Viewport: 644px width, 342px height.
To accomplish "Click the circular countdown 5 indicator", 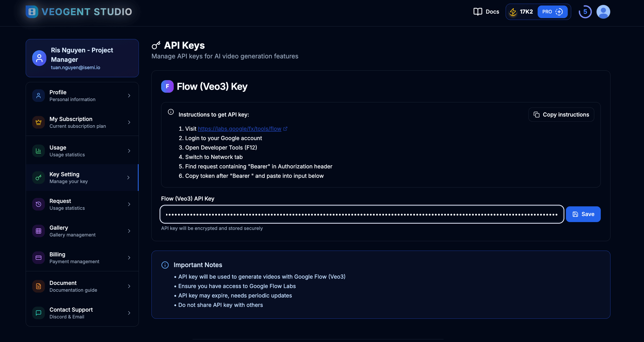I will tap(585, 12).
